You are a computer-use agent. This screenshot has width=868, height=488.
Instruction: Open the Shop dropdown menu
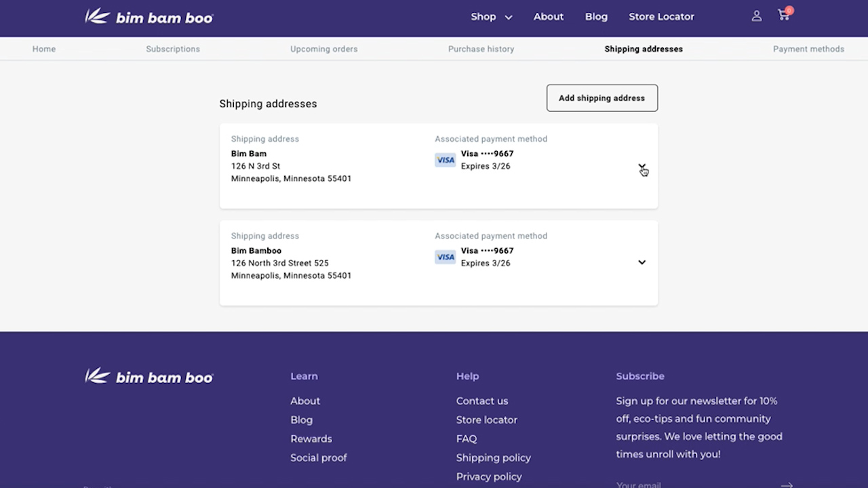492,16
